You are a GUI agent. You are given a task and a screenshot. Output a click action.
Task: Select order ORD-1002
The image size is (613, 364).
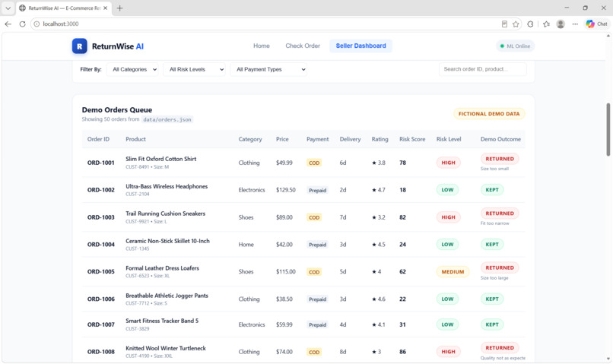(101, 190)
